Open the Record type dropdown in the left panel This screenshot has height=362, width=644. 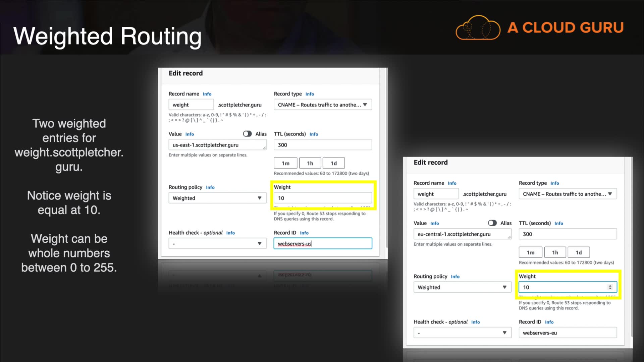pyautogui.click(x=322, y=105)
